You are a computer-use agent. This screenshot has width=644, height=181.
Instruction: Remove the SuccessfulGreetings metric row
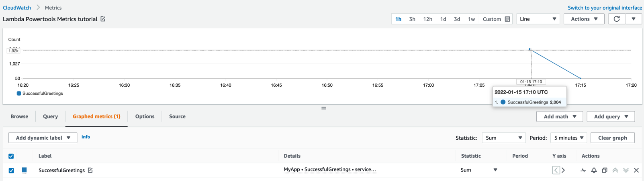pos(636,170)
